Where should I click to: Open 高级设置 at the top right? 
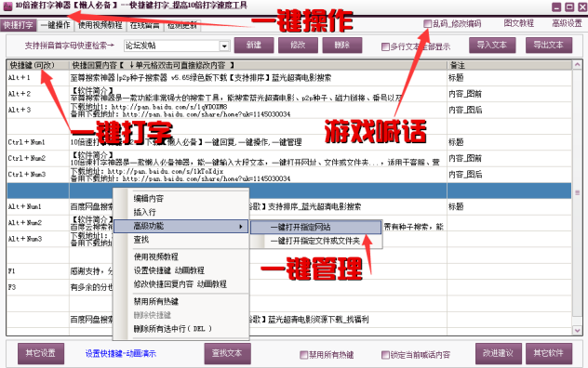tap(567, 23)
